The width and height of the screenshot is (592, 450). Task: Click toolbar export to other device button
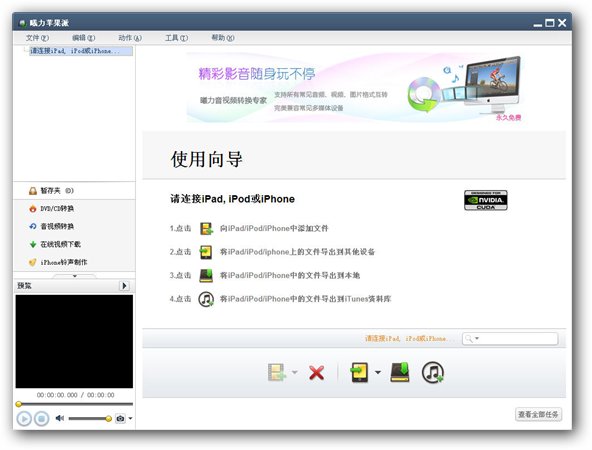pos(359,372)
